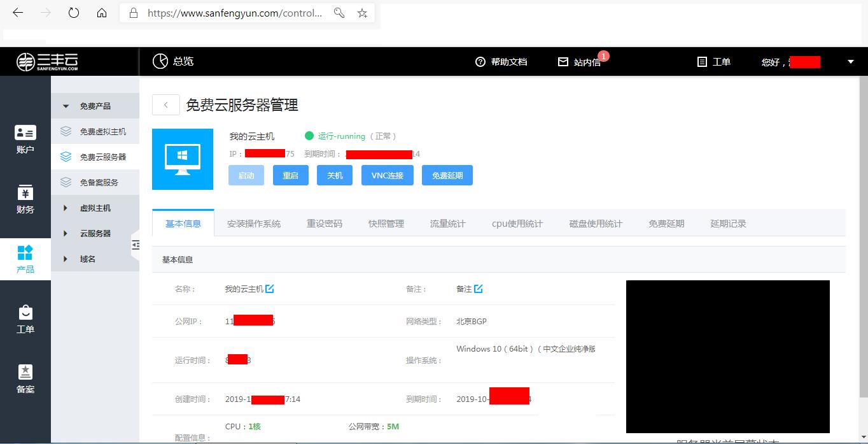This screenshot has height=444, width=868.
Task: Open the 备案 sidebar icon
Action: coord(25,378)
